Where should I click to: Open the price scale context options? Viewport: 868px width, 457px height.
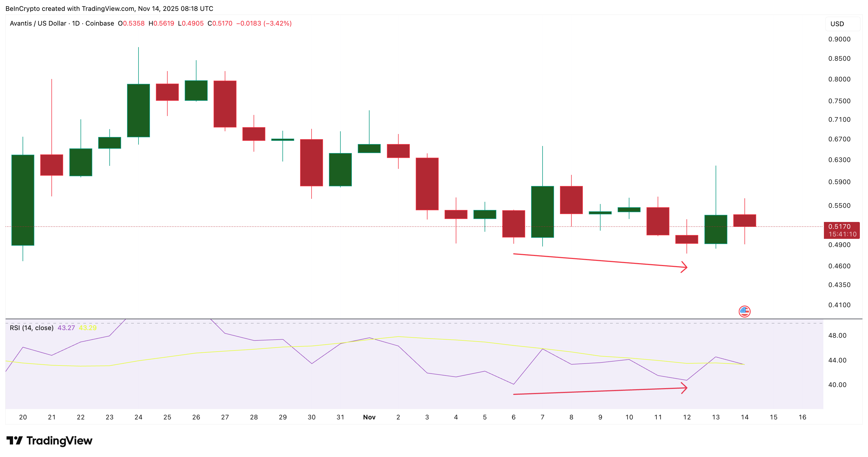(840, 169)
